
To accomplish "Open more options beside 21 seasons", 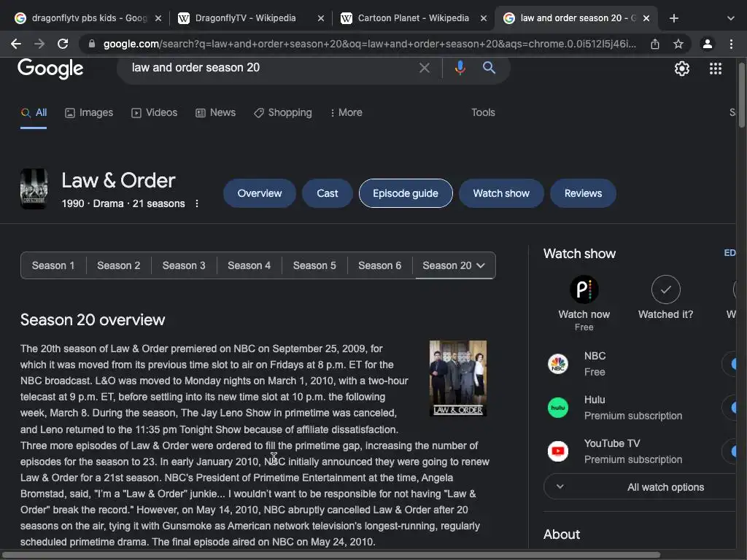I will [x=197, y=204].
